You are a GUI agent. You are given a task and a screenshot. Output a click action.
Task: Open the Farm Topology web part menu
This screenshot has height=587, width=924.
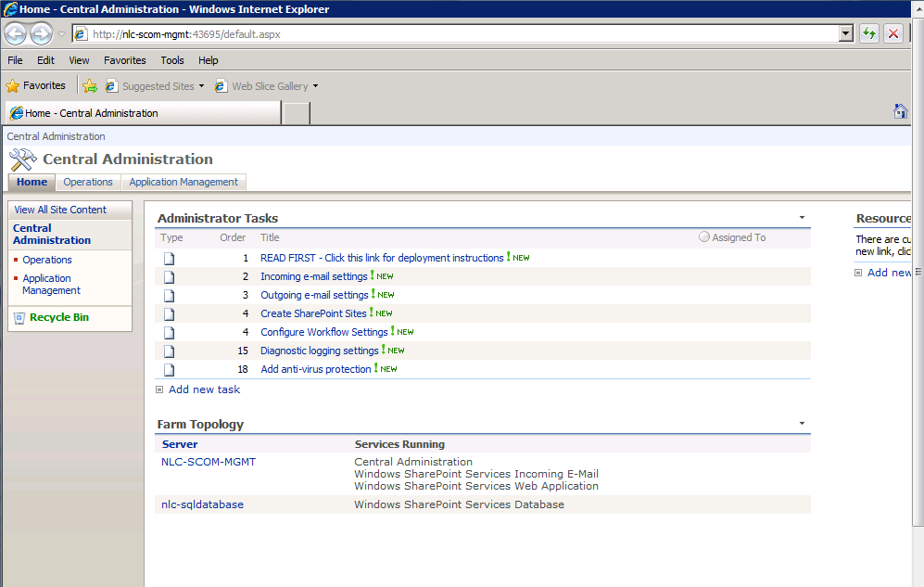click(x=801, y=422)
